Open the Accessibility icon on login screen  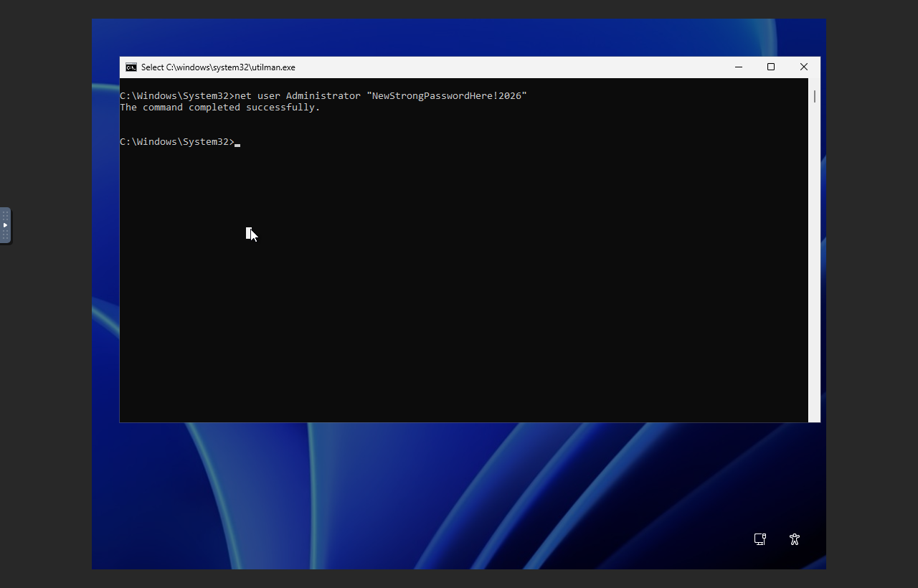click(795, 539)
